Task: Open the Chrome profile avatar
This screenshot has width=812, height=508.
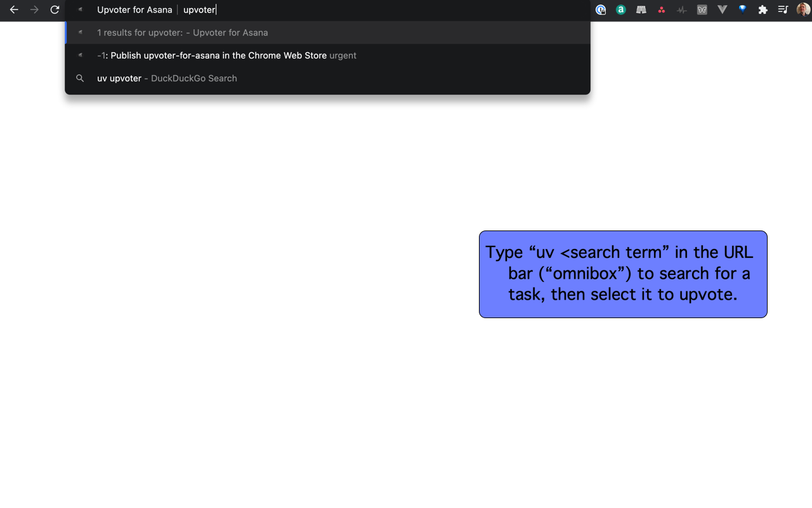Action: pyautogui.click(x=804, y=10)
